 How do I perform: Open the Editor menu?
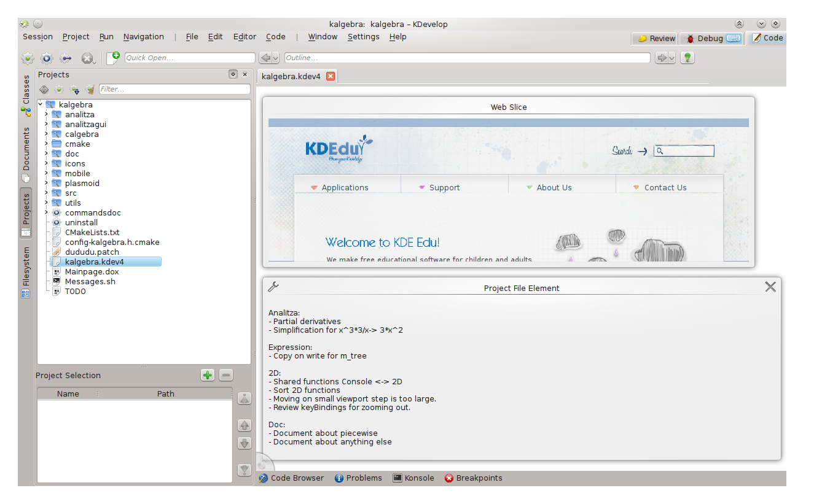[x=245, y=37]
